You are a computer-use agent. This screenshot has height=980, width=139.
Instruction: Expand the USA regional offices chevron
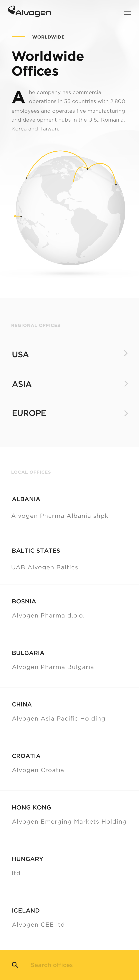[x=126, y=353]
